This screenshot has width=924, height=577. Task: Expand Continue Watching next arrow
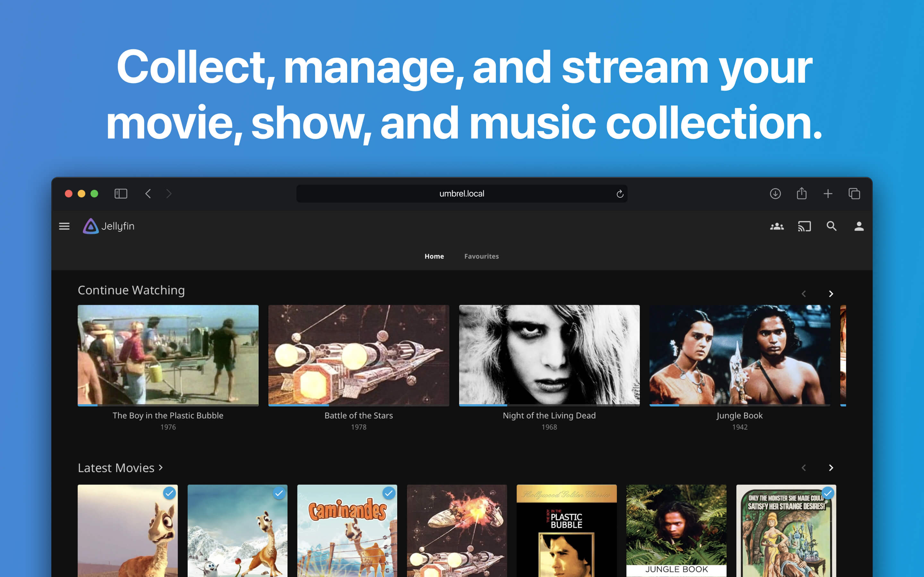831,293
